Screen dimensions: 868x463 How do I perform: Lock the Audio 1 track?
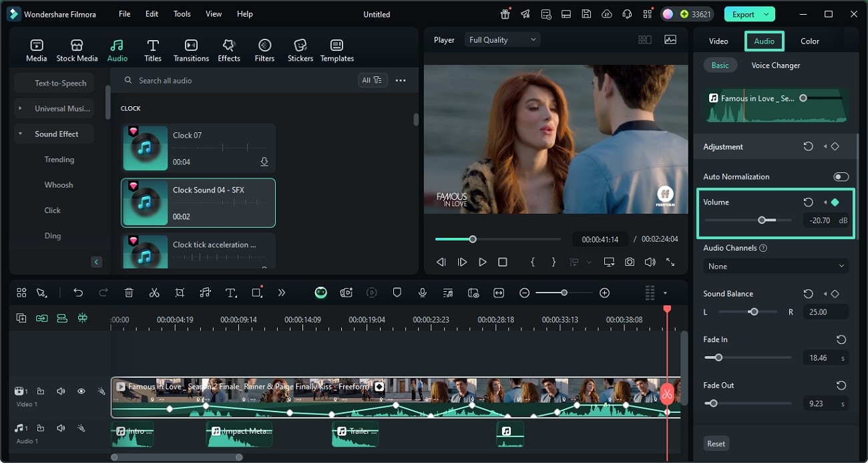click(41, 428)
